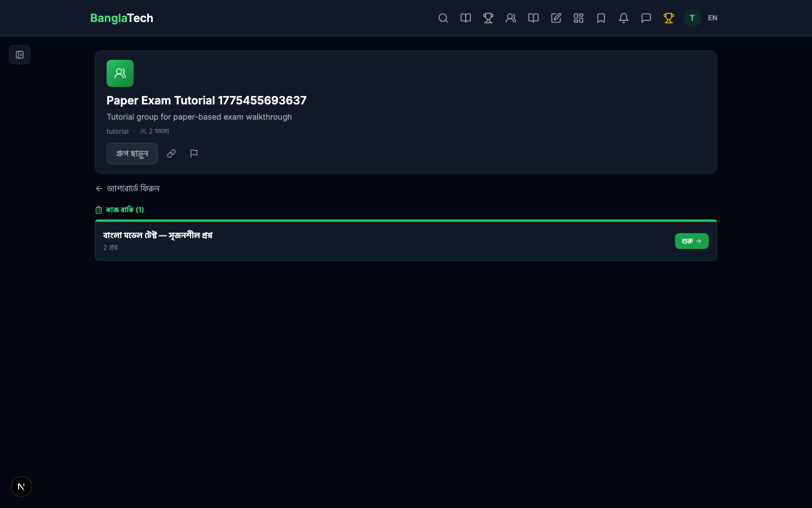Viewport: 812px width, 508px height.
Task: Click the BanglaTech logo
Action: [122, 18]
